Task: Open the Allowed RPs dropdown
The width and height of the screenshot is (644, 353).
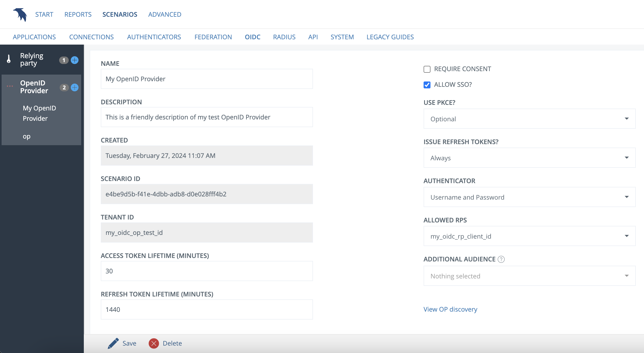Action: [x=529, y=236]
